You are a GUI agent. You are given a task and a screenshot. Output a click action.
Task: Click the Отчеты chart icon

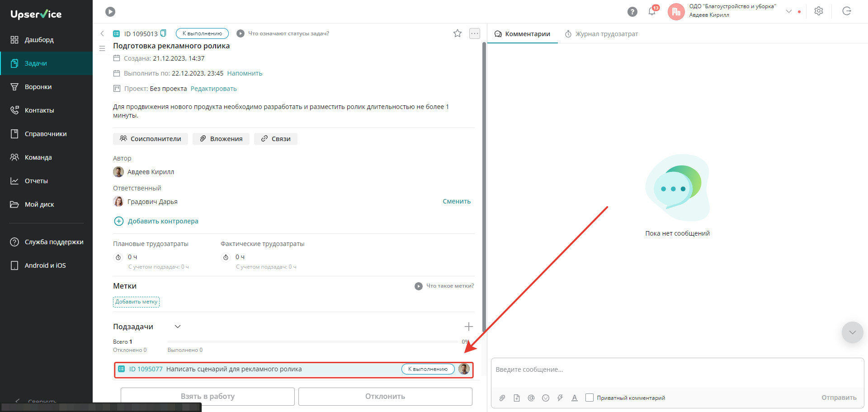[14, 181]
